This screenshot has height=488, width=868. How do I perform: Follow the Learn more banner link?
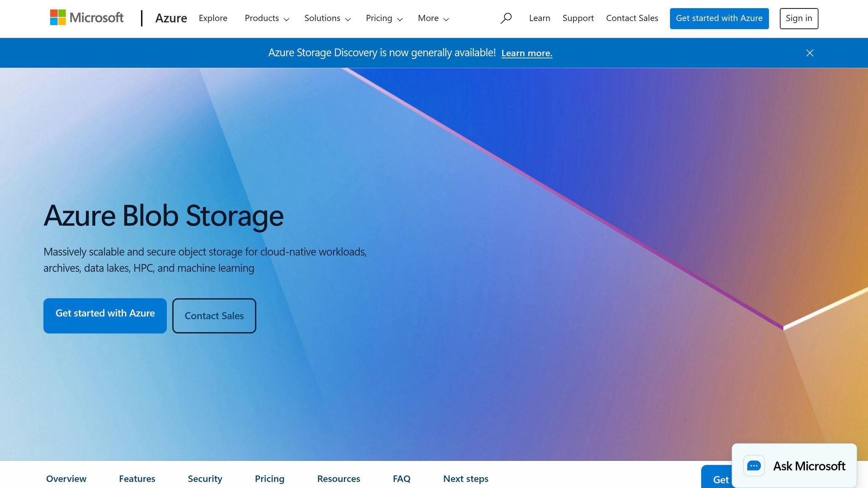pos(527,53)
